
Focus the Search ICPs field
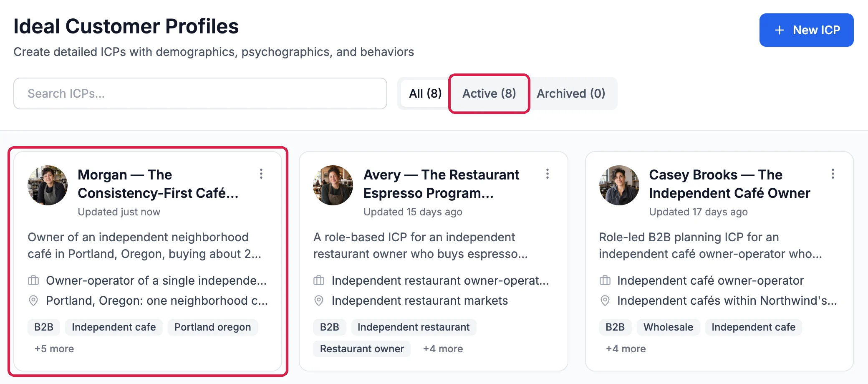click(200, 93)
